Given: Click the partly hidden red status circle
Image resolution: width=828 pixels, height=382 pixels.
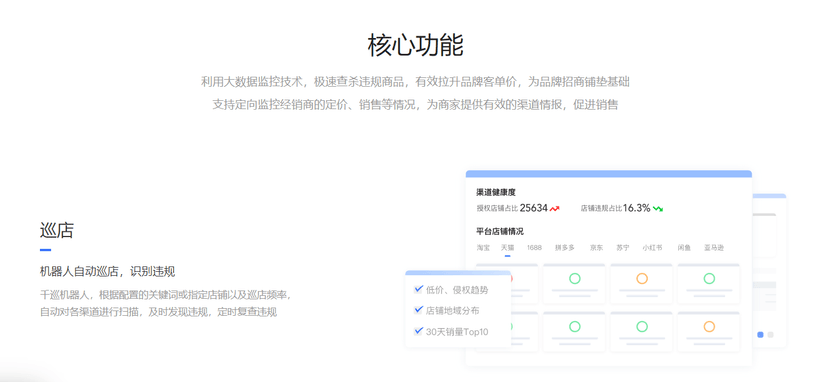Looking at the screenshot, I should click(511, 278).
